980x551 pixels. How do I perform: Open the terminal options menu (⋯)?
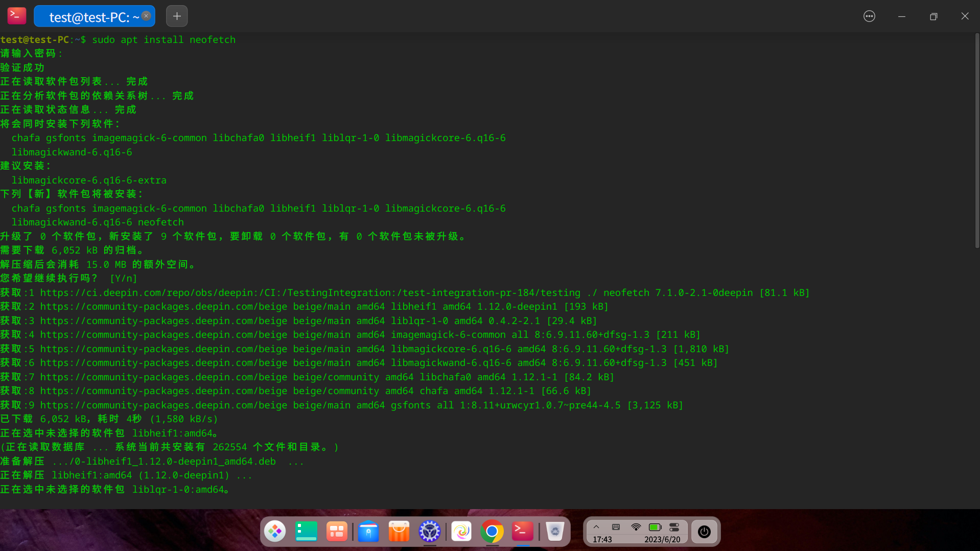869,16
